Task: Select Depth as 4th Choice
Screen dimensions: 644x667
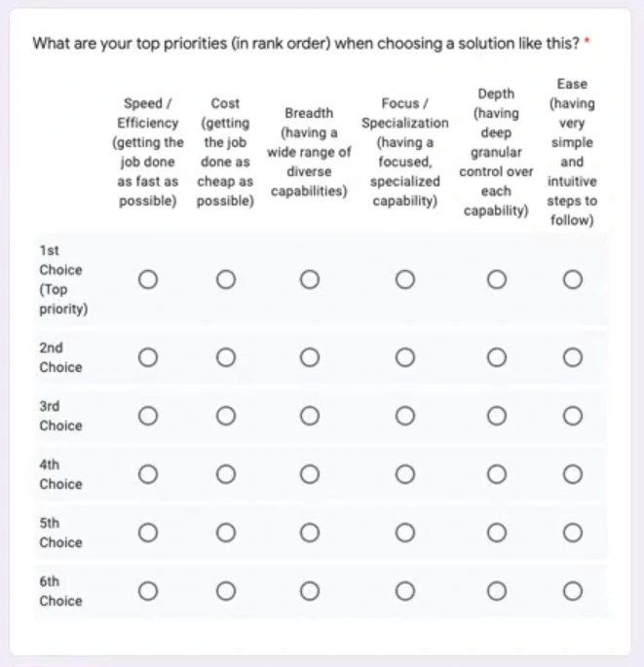Action: pyautogui.click(x=496, y=474)
